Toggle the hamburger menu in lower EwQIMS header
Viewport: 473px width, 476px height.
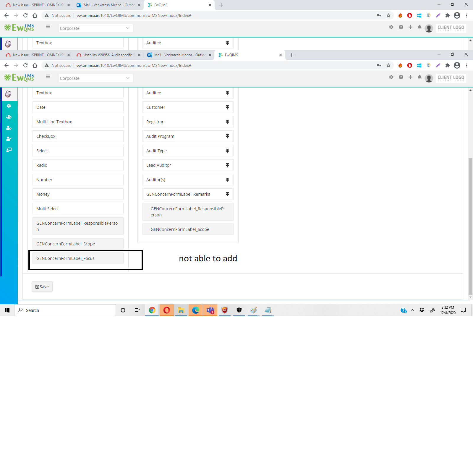click(x=48, y=77)
